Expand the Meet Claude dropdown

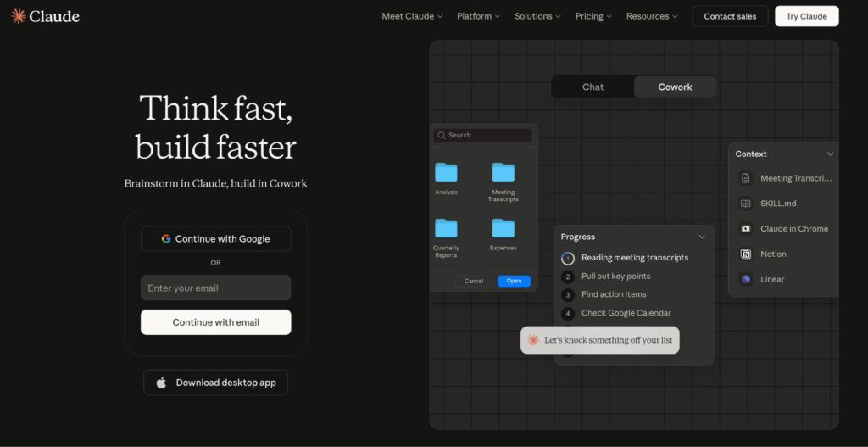(412, 16)
